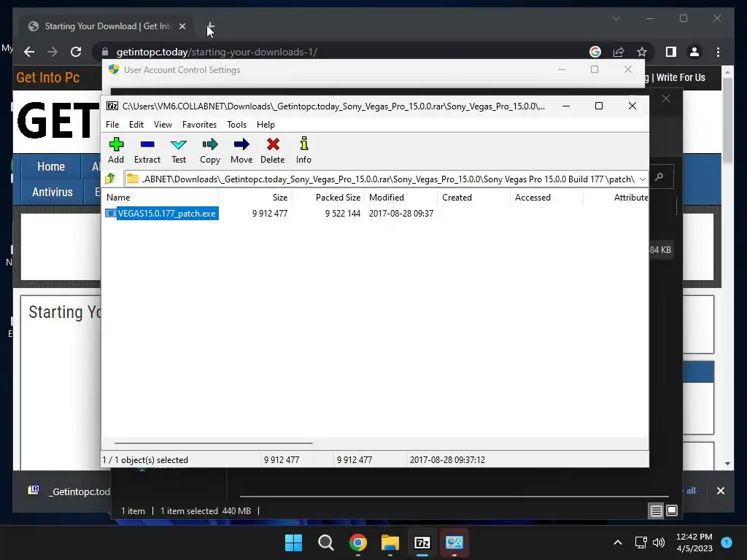Go up one folder level in 7-Zip
The height and width of the screenshot is (560, 747).
111,179
